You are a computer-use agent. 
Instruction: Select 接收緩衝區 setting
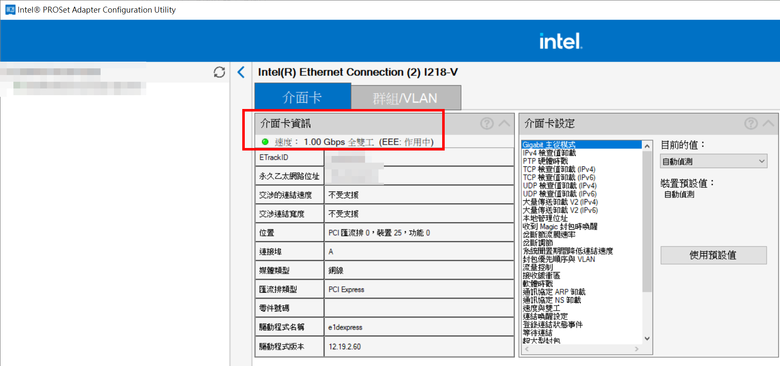[x=541, y=275]
